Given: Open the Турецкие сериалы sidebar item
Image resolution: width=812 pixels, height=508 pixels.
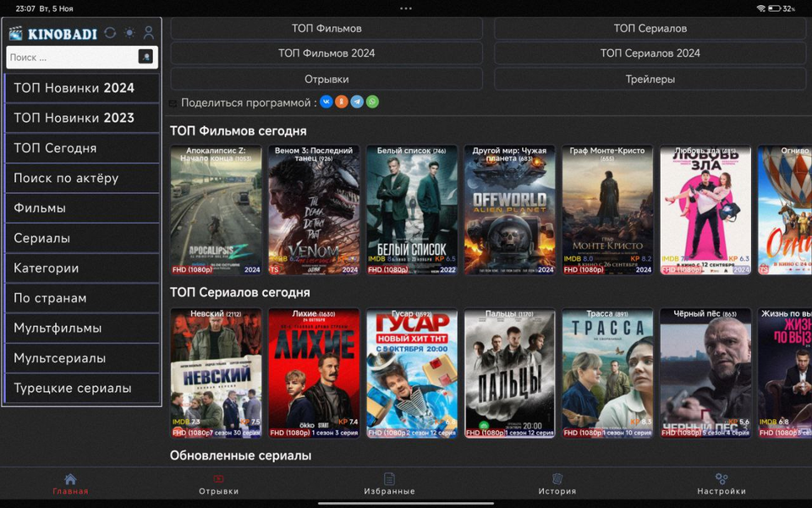Looking at the screenshot, I should 81,389.
